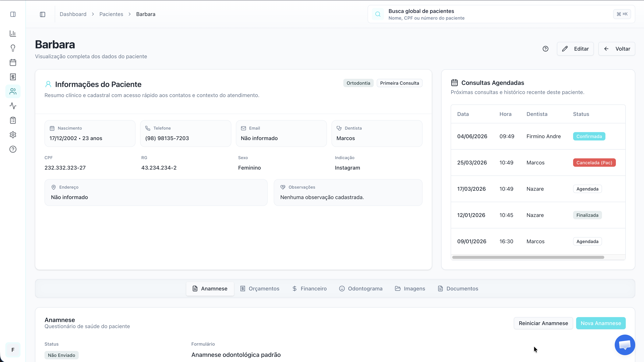Click the stethoscope icon in the Dentista card

339,128
